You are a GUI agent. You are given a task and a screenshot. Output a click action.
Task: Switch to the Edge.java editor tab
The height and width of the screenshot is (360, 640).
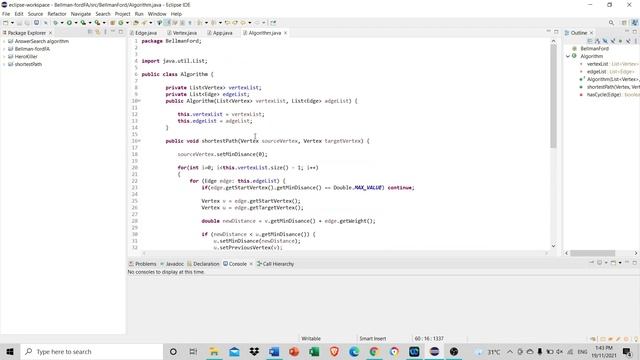click(143, 33)
